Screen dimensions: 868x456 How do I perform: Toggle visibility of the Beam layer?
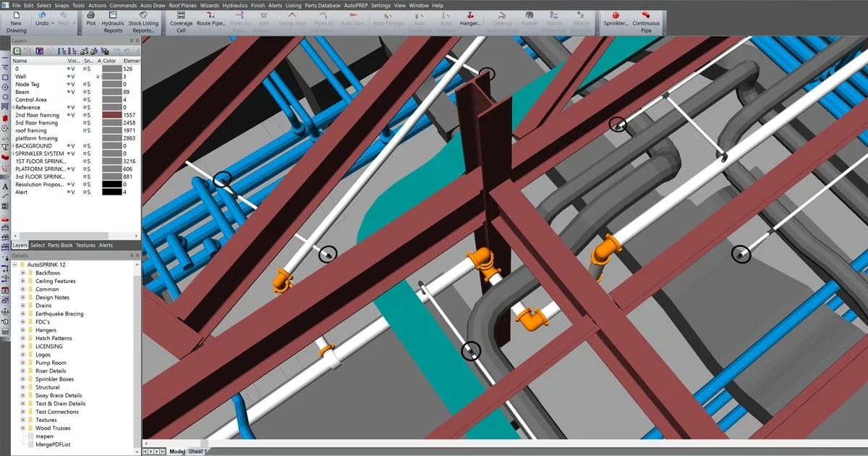point(71,92)
